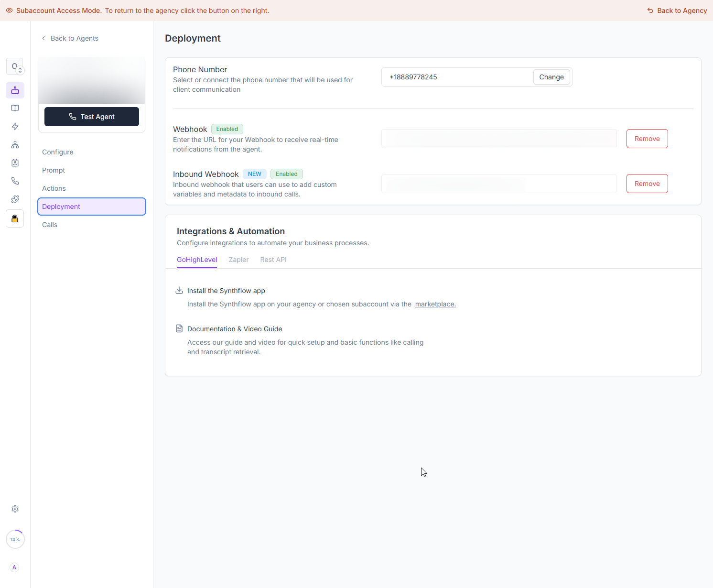Open the Calls section
The image size is (713, 588).
50,225
